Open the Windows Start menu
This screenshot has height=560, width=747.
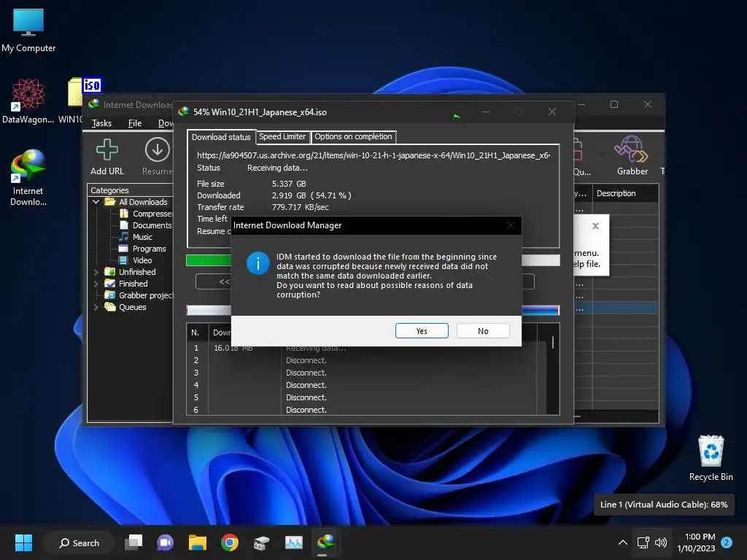click(23, 542)
